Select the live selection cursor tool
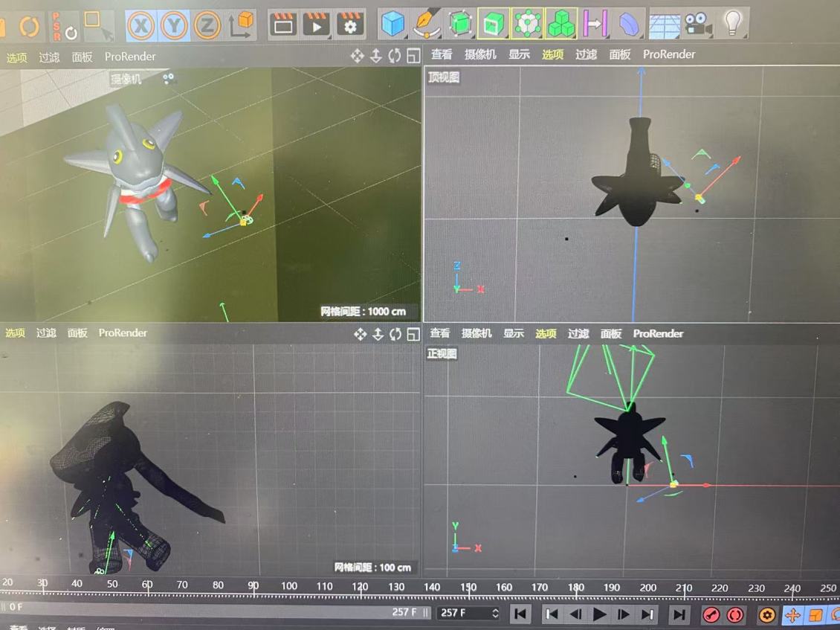This screenshot has width=840, height=630. coord(99,25)
